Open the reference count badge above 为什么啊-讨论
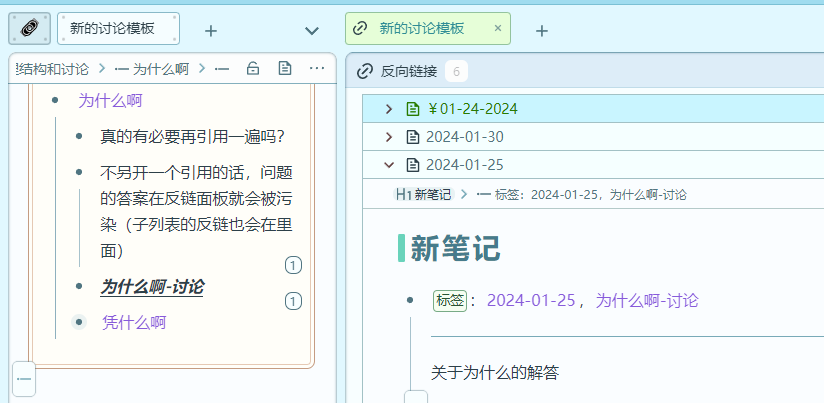 pyautogui.click(x=293, y=265)
